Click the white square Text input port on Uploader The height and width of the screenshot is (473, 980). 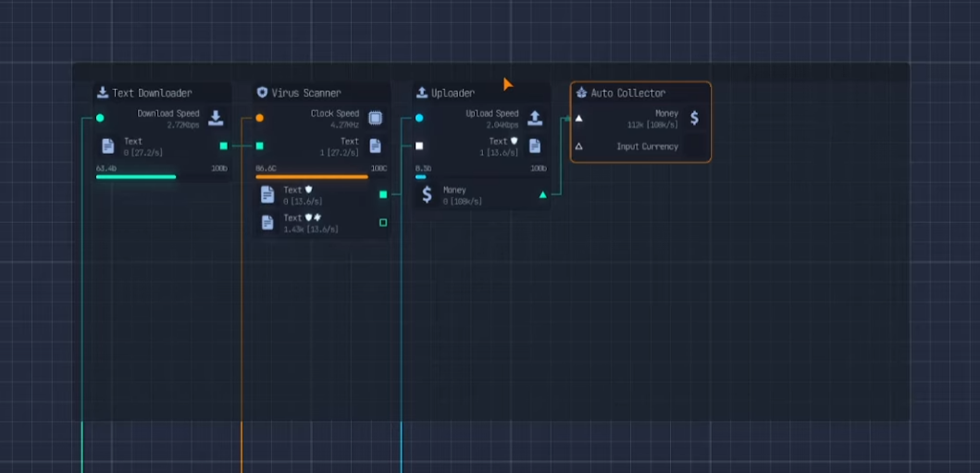(419, 145)
